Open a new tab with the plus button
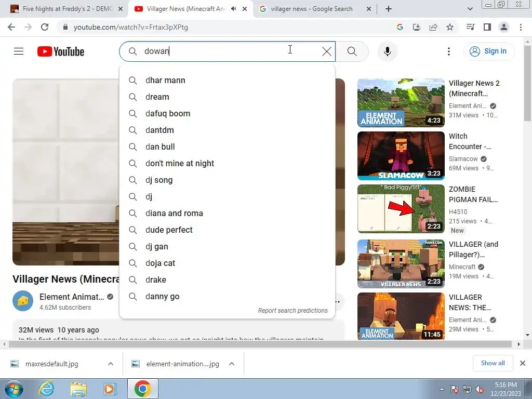The width and height of the screenshot is (532, 399). tap(389, 9)
